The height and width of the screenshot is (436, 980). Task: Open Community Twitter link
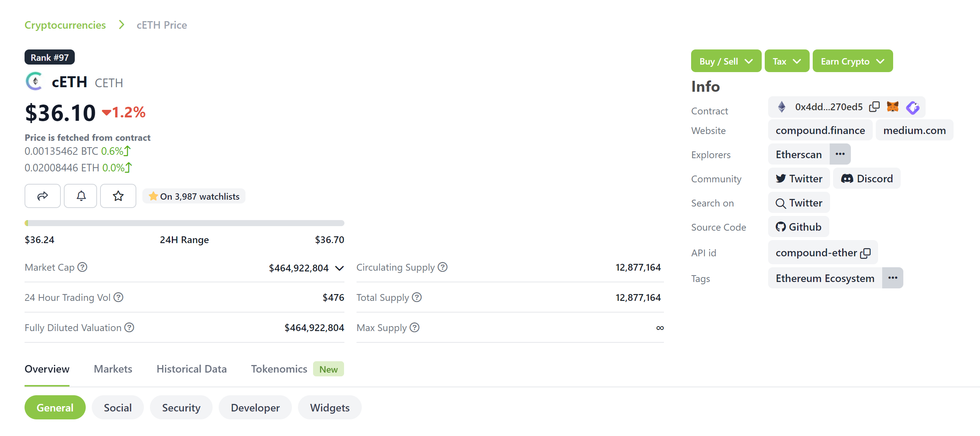(799, 178)
